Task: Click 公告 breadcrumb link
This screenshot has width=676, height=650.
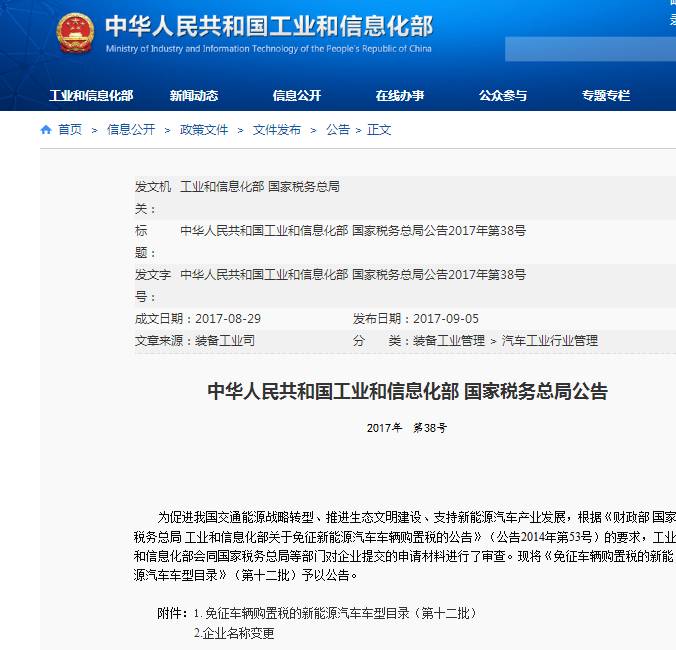Action: coord(338,130)
